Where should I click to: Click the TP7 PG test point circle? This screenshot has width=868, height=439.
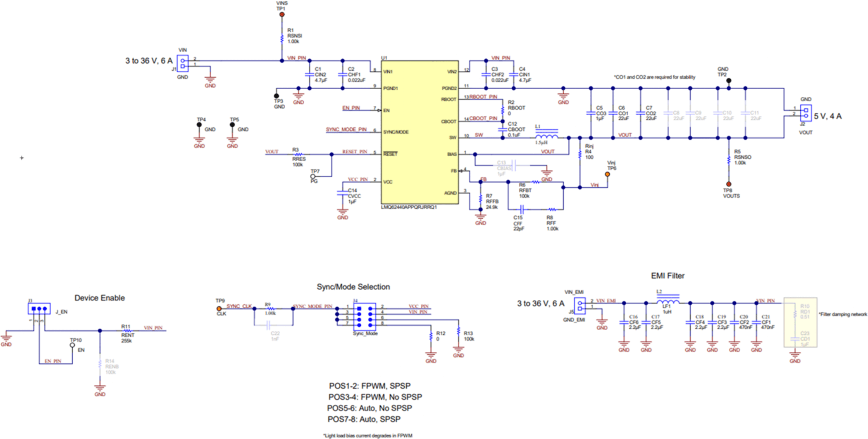coord(313,177)
